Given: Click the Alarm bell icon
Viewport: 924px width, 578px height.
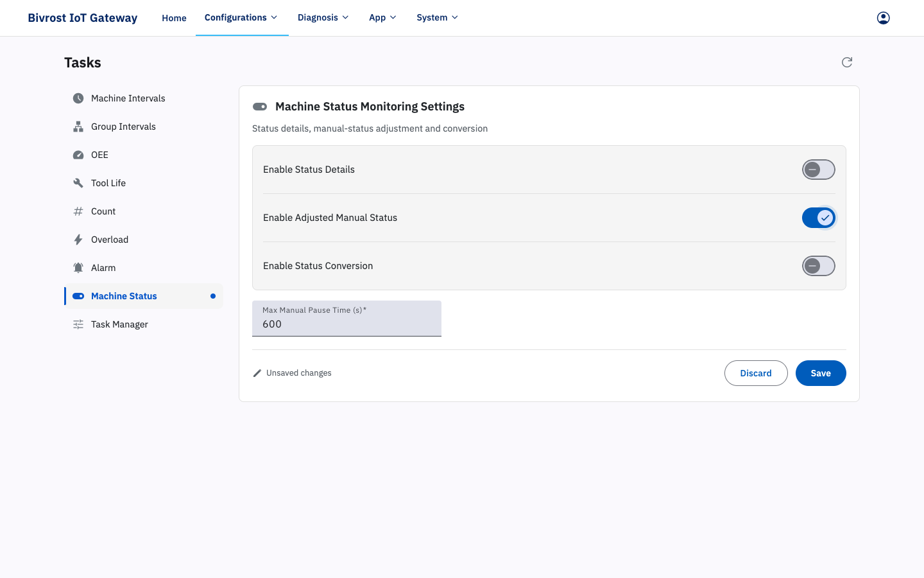Looking at the screenshot, I should tap(78, 268).
